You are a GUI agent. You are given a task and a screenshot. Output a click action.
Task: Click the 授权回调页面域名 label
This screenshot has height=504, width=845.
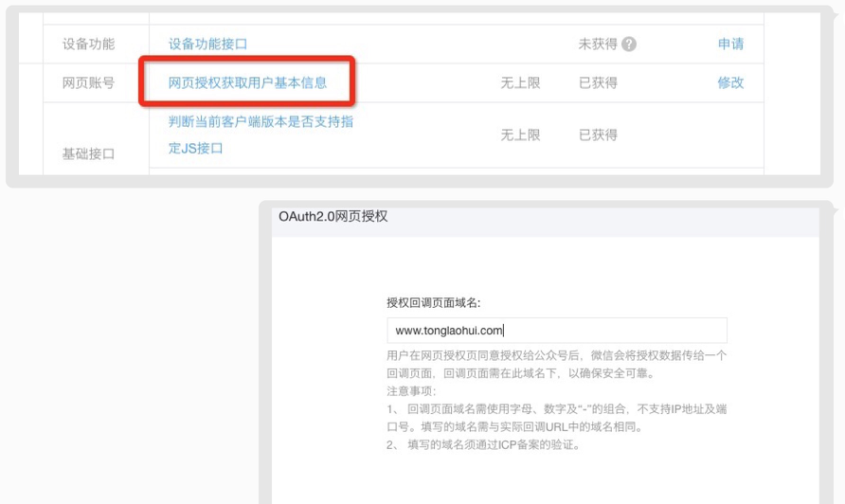coord(433,302)
